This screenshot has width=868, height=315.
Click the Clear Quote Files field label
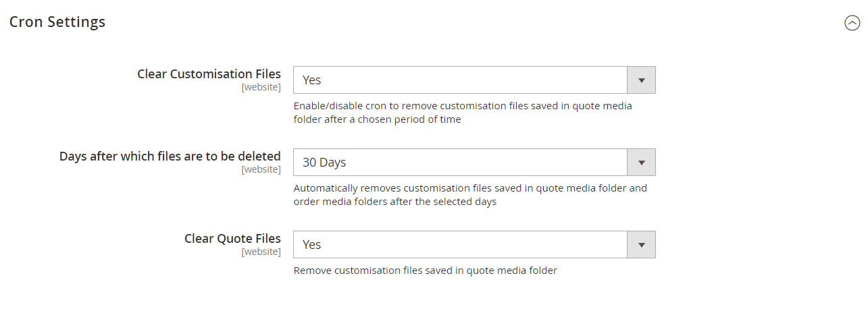coord(232,238)
